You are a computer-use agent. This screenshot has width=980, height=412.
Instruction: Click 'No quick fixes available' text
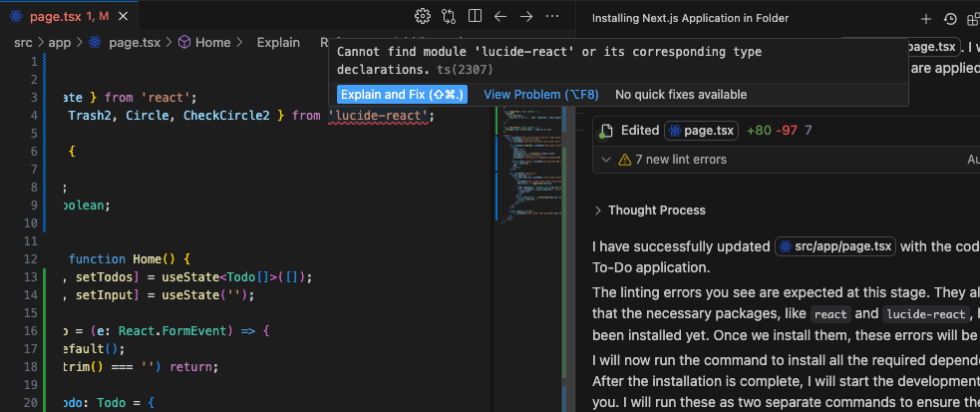click(681, 95)
